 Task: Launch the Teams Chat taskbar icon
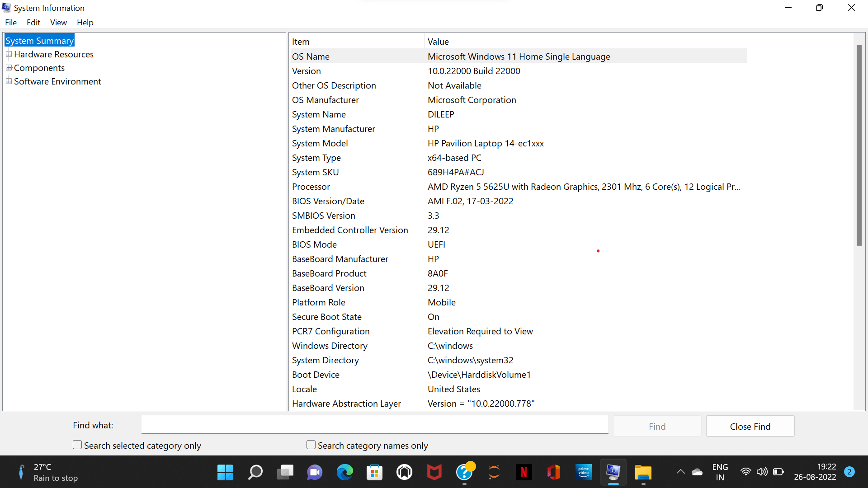315,472
